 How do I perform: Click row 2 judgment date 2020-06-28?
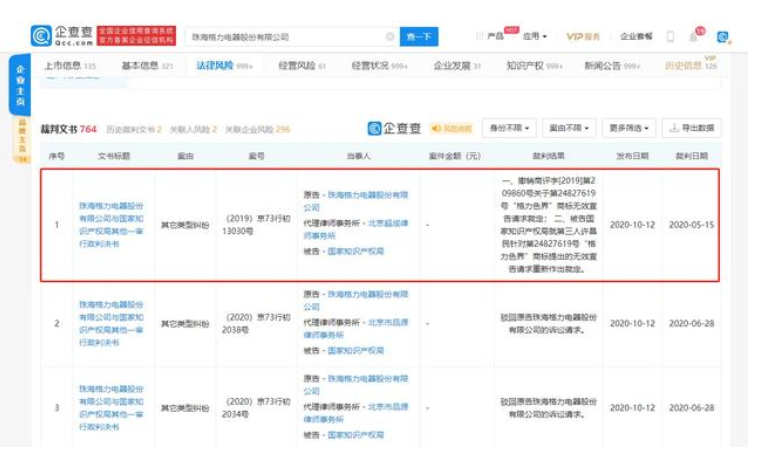(691, 323)
